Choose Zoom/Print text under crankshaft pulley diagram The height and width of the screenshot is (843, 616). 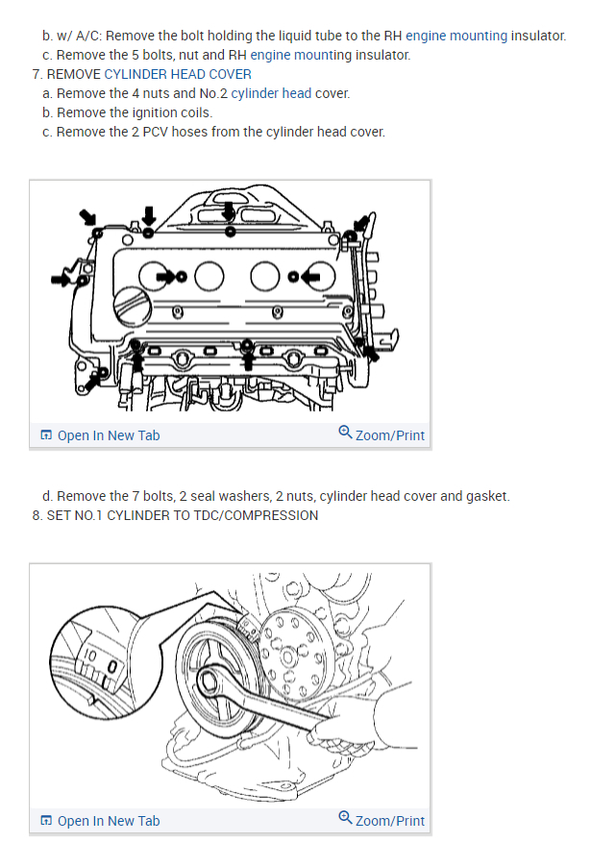coord(390,821)
